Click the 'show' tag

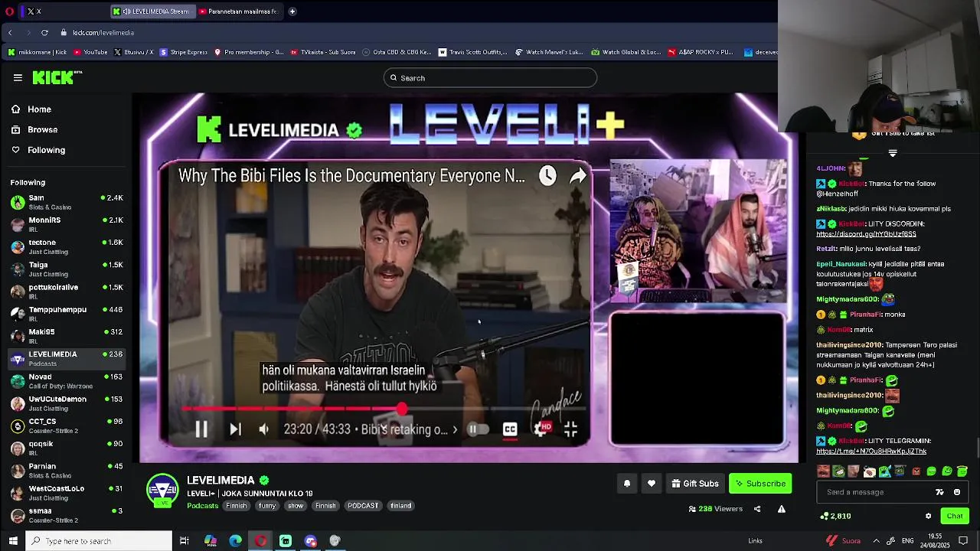point(296,506)
